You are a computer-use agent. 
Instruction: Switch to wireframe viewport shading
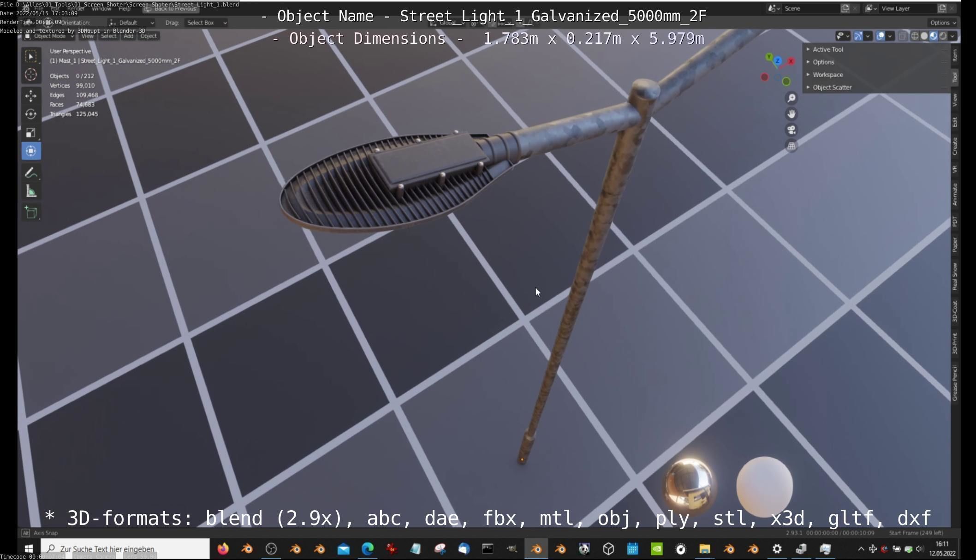click(x=914, y=36)
